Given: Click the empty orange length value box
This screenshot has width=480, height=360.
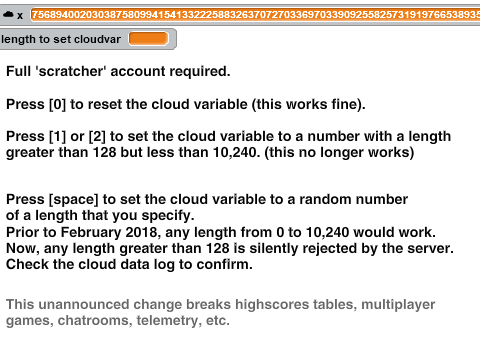Looking at the screenshot, I should [149, 39].
